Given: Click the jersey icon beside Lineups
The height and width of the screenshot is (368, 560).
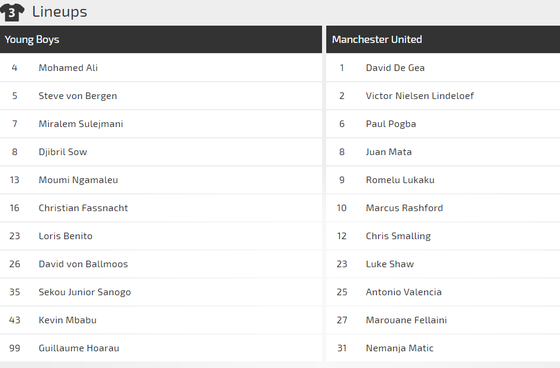Looking at the screenshot, I should point(12,12).
